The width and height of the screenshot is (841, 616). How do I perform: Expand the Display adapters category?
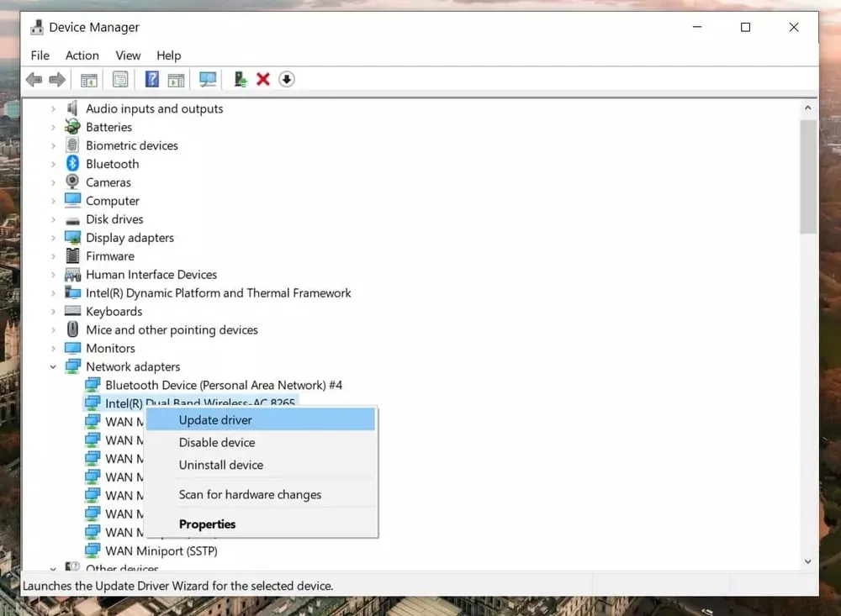pyautogui.click(x=53, y=237)
